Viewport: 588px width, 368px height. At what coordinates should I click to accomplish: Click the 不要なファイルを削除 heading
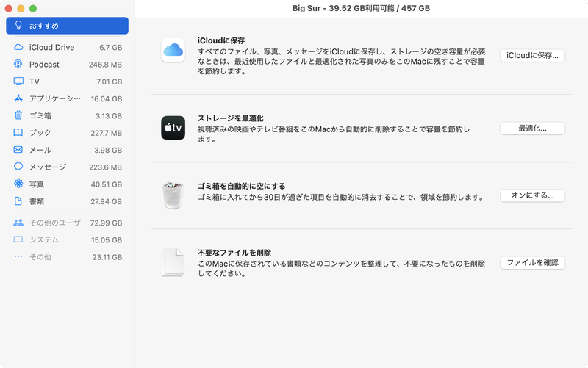[x=234, y=253]
